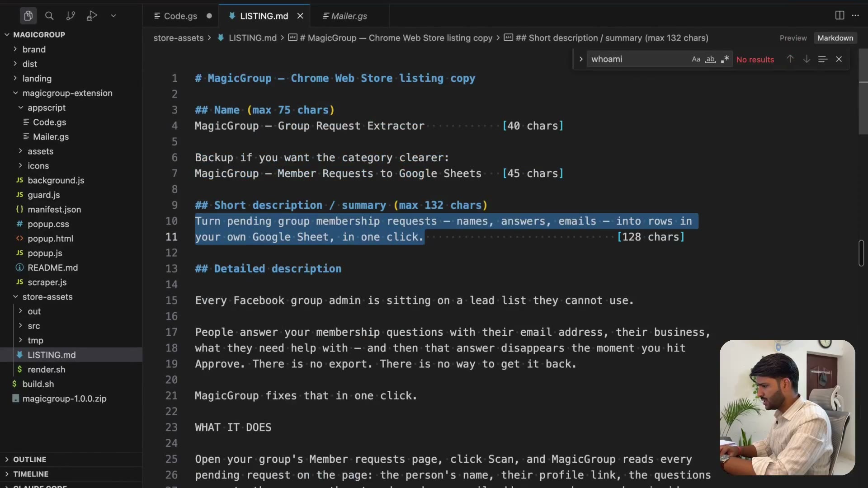The height and width of the screenshot is (488, 868).
Task: Switch to Preview mode
Action: (793, 38)
